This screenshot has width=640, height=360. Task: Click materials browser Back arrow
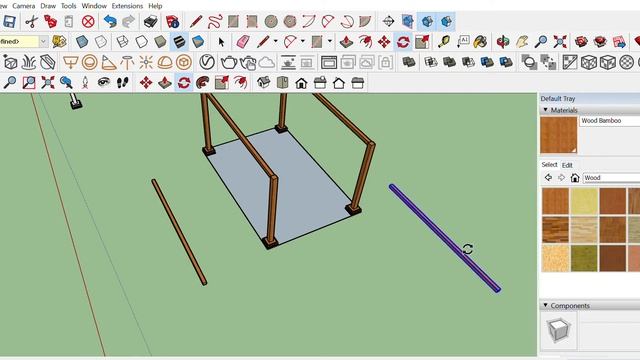pyautogui.click(x=548, y=178)
